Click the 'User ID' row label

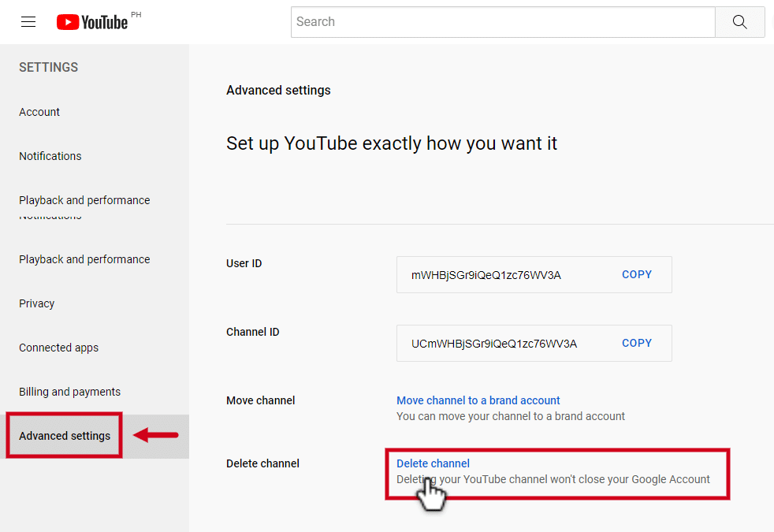click(x=244, y=263)
